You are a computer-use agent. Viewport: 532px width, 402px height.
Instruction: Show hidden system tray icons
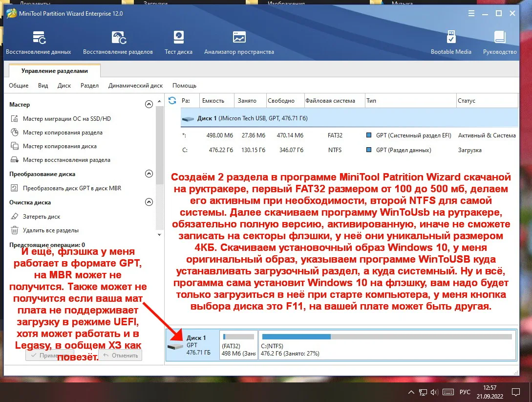coord(411,392)
